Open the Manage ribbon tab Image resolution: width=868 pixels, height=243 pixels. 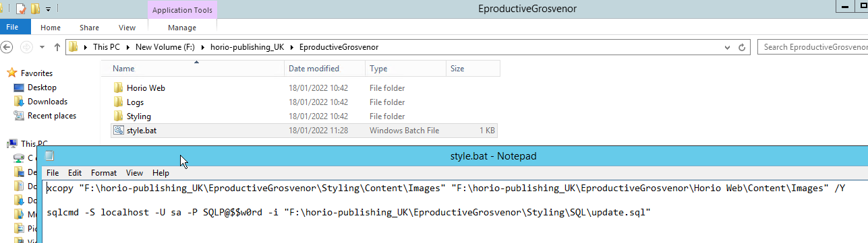point(182,28)
